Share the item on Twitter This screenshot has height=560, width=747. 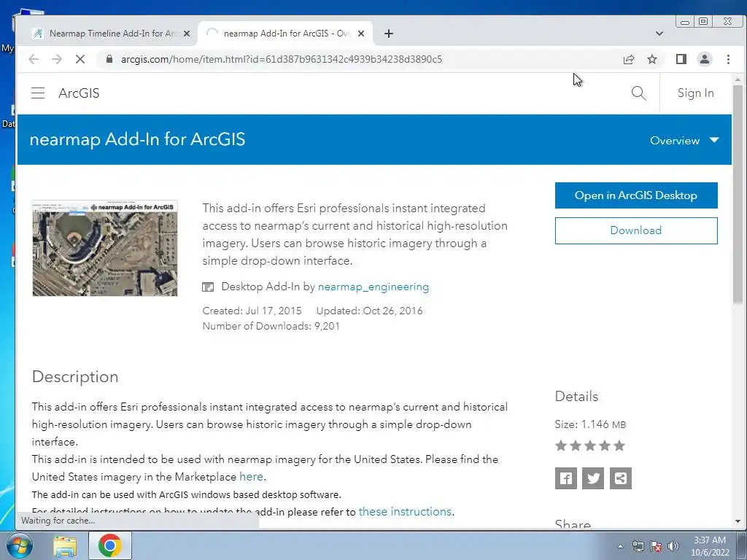point(593,478)
